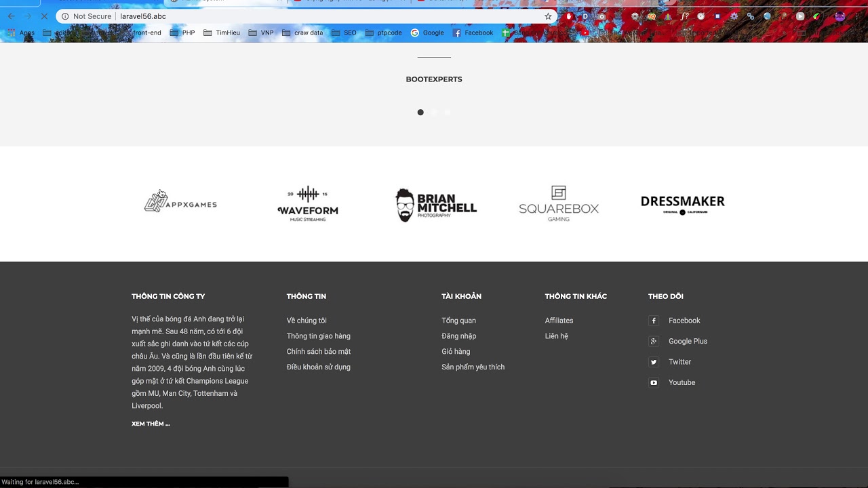868x488 pixels.
Task: Open the Waveform Music Streaming logo
Action: click(308, 203)
